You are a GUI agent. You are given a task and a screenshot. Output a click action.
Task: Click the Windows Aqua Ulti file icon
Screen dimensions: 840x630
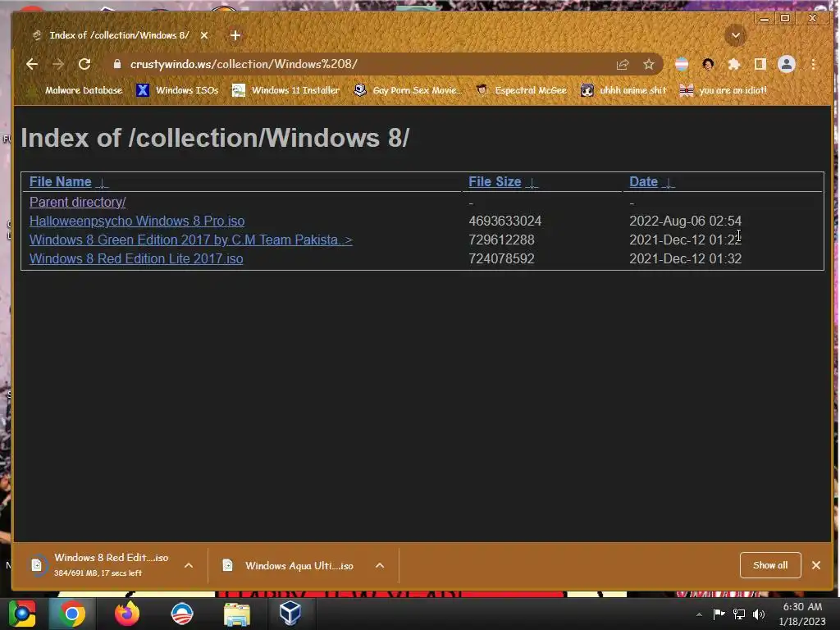click(x=228, y=565)
